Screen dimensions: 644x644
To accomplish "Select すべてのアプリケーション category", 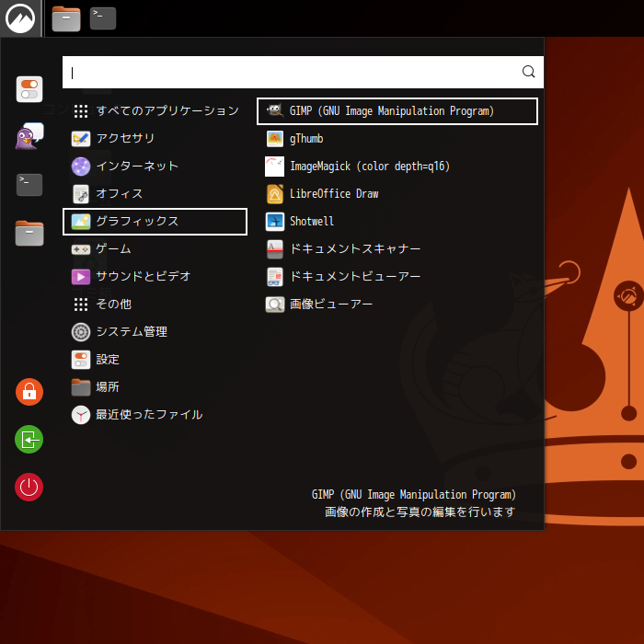I will coord(155,111).
